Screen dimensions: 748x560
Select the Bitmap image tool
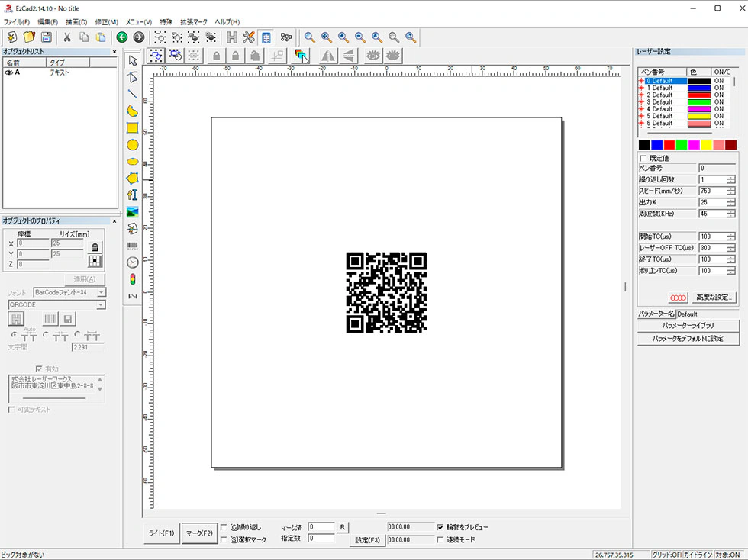[x=133, y=212]
